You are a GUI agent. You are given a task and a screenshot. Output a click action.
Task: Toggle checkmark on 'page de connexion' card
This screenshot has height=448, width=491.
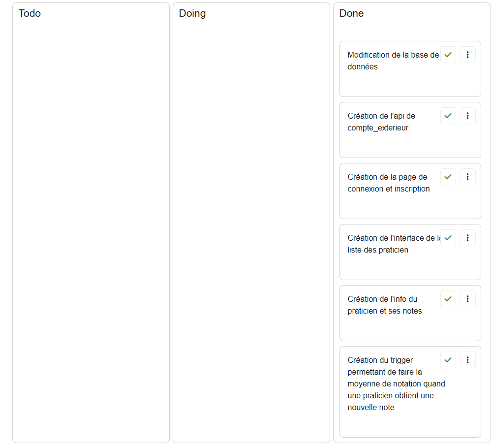pos(448,177)
